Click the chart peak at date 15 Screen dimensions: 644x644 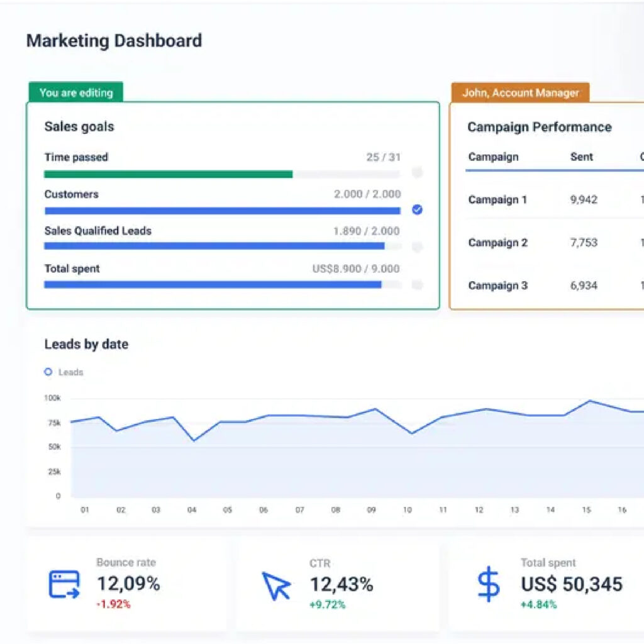point(589,401)
